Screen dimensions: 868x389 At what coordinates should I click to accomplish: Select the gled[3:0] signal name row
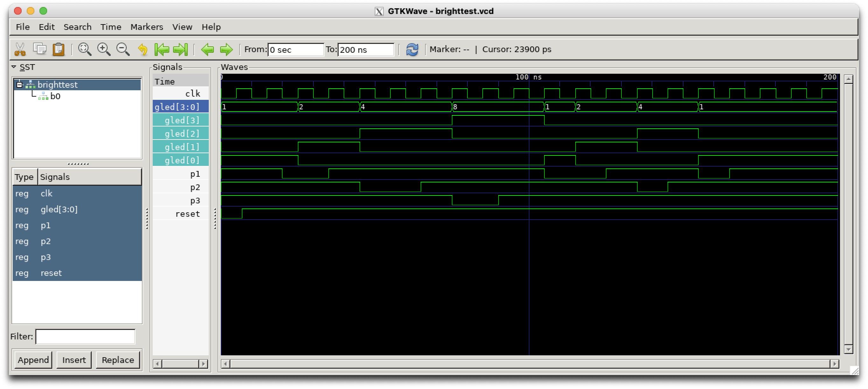pyautogui.click(x=181, y=107)
